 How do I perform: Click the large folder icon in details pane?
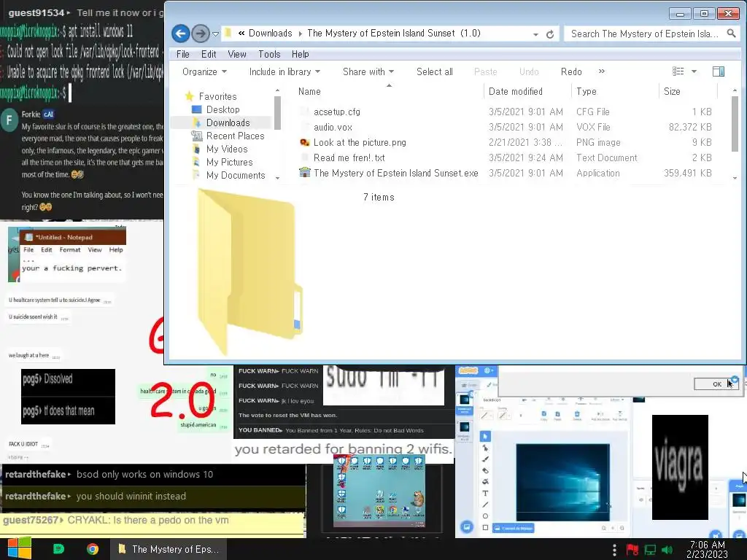pos(250,271)
